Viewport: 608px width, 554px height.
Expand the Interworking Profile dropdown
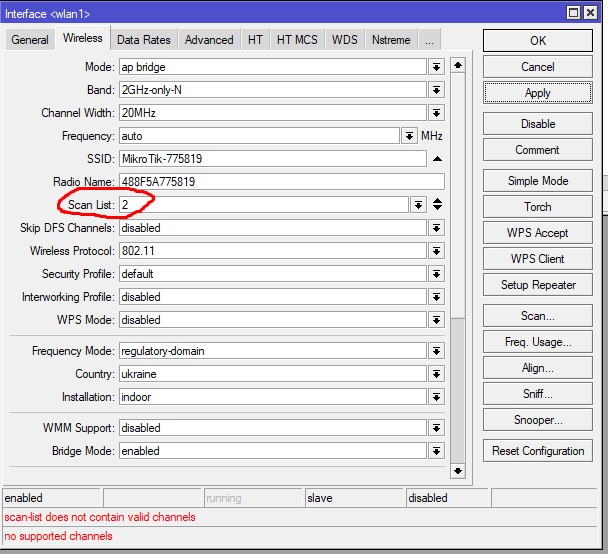point(436,297)
